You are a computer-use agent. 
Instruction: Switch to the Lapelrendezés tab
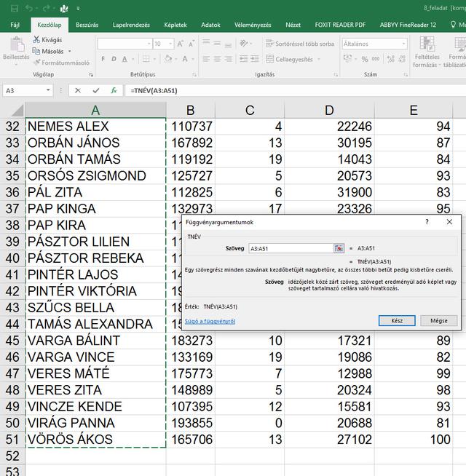coord(131,25)
